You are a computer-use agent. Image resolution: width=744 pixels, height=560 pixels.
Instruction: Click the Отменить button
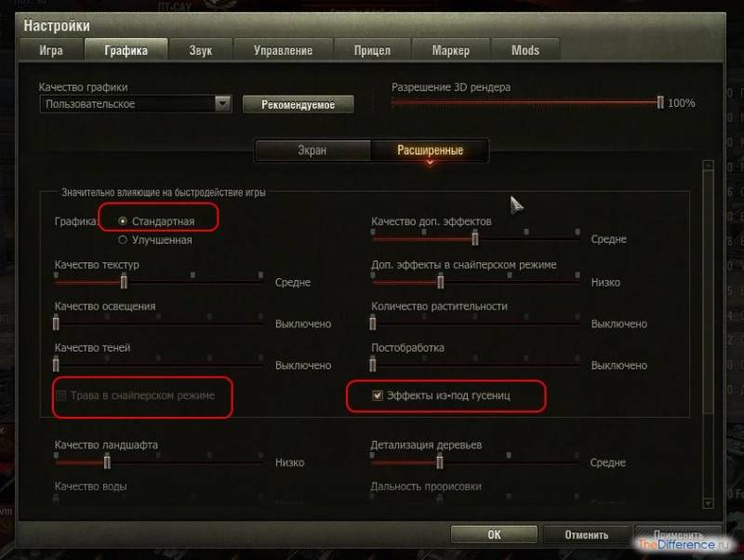click(587, 534)
